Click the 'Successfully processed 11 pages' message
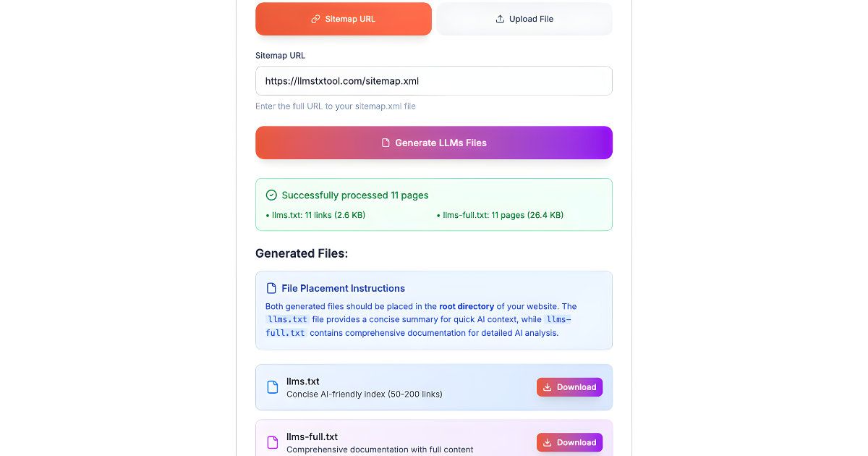The image size is (868, 456). click(x=354, y=195)
